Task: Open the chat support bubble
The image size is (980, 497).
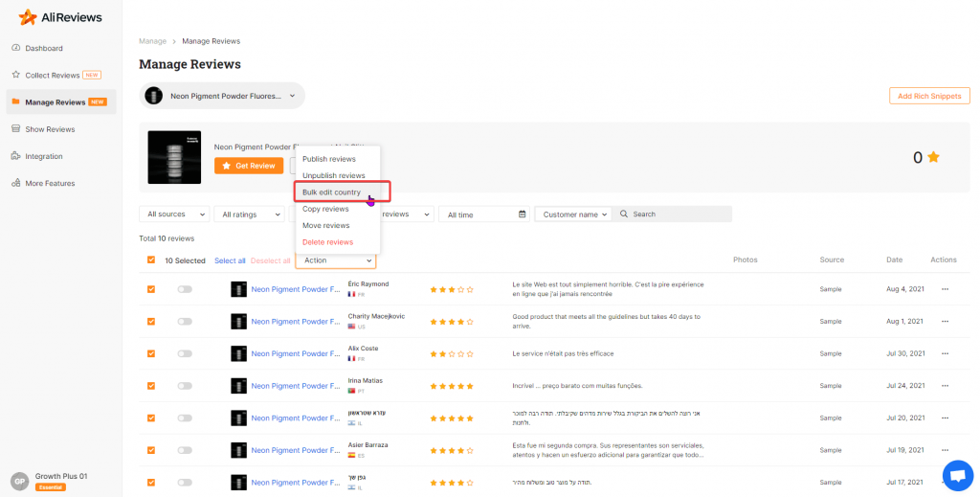Action: [957, 476]
